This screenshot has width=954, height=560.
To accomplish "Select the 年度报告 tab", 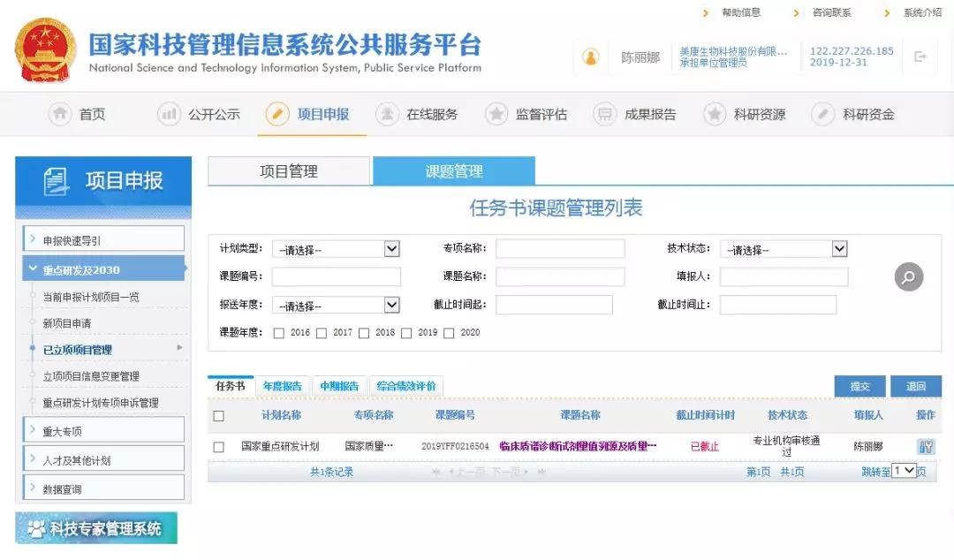I will (282, 386).
